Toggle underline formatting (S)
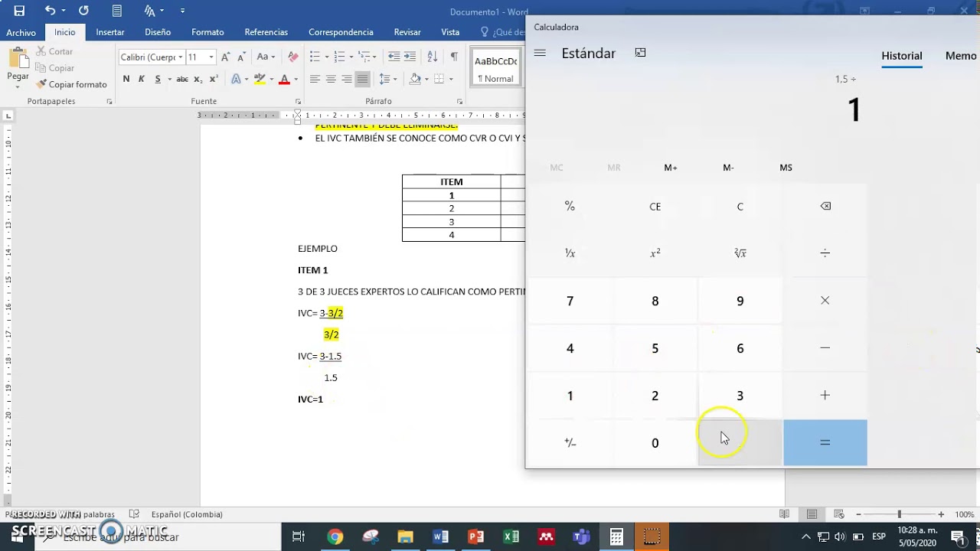This screenshot has height=551, width=980. click(x=158, y=79)
